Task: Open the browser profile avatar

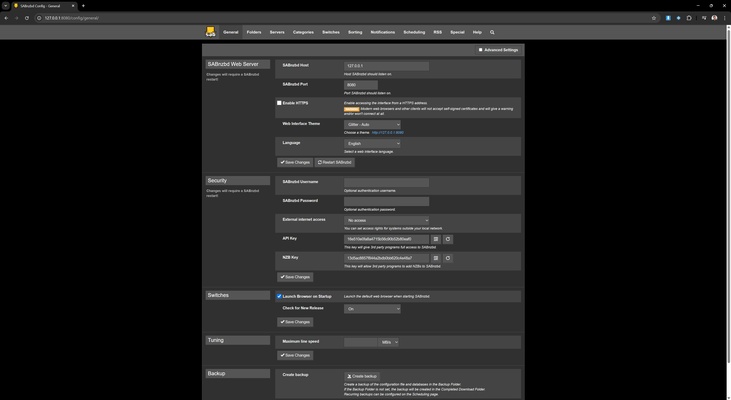Action: [x=714, y=18]
